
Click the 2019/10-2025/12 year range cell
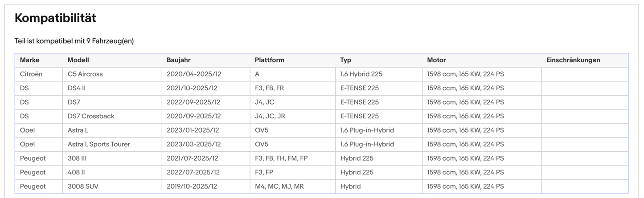192,186
